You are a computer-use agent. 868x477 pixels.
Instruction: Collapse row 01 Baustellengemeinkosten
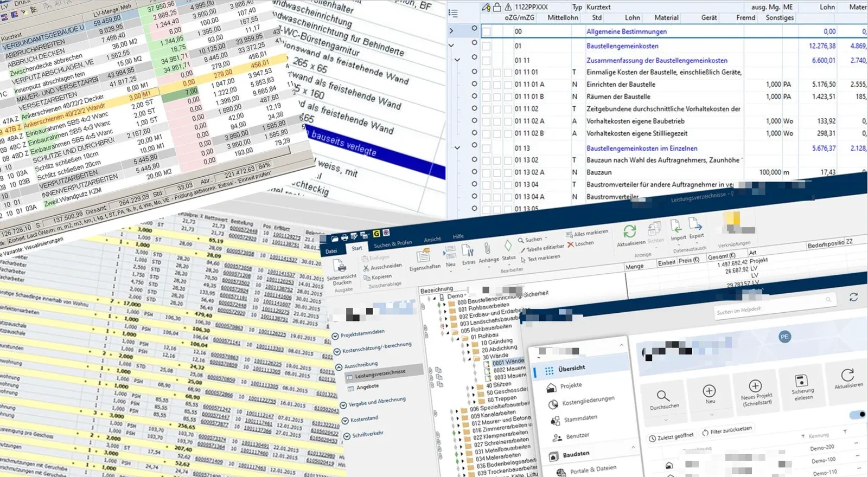click(451, 46)
